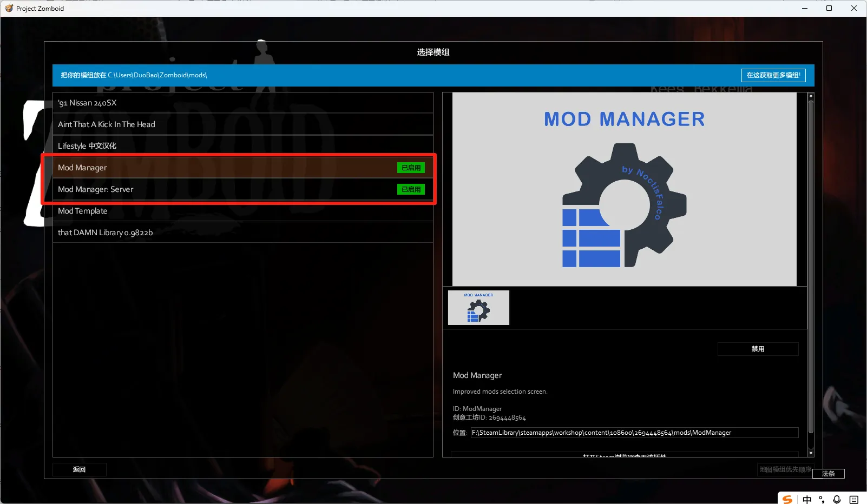Select that DAMN Library 0.9822b mod
867x504 pixels.
click(243, 233)
